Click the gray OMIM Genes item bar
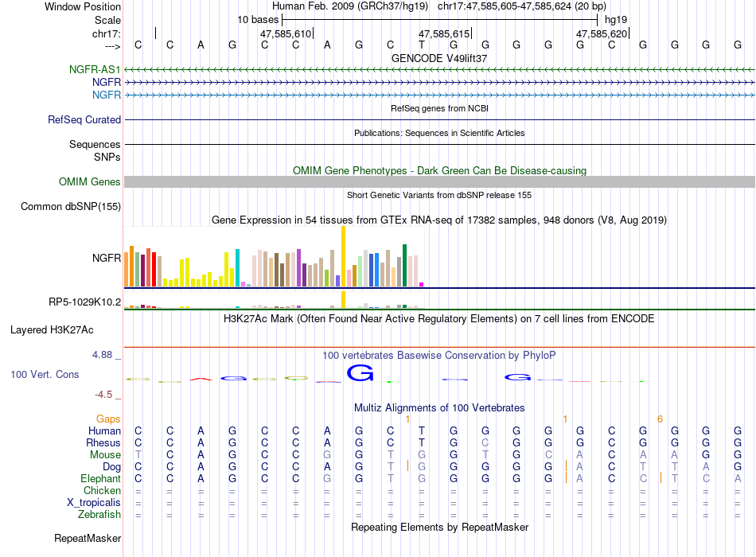 click(439, 181)
